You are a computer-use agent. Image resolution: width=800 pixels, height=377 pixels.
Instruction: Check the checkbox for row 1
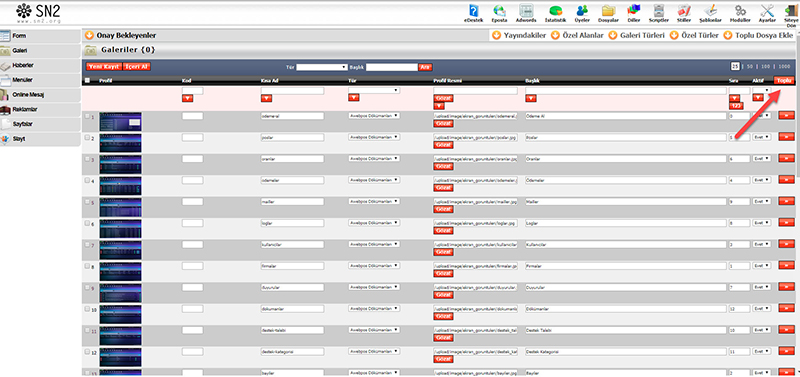click(87, 116)
